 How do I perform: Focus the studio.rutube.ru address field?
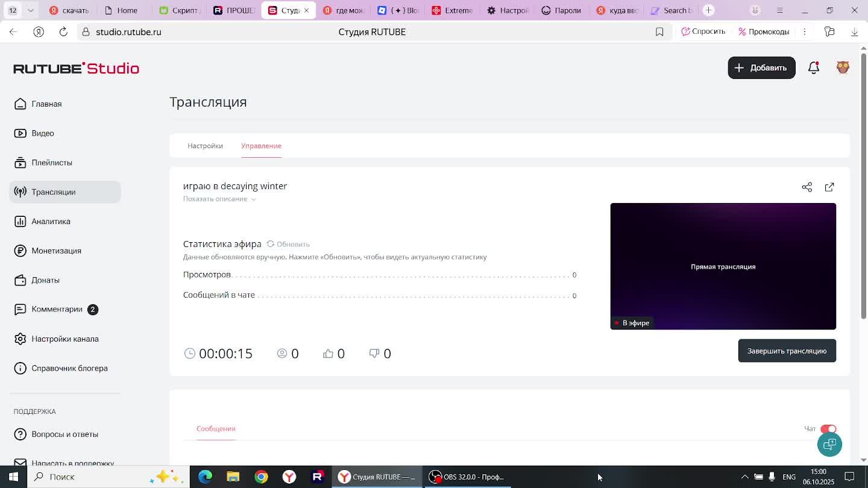128,32
